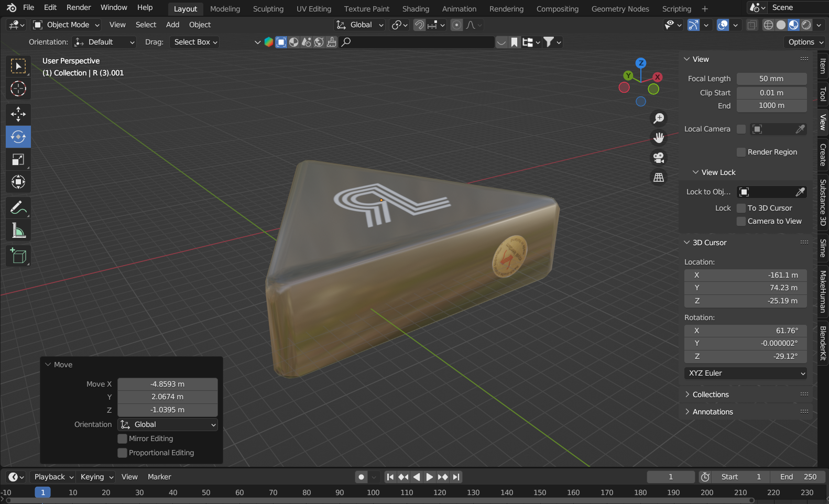Click the Focal Length 50 mm field
This screenshot has width=829, height=504.
tap(771, 79)
